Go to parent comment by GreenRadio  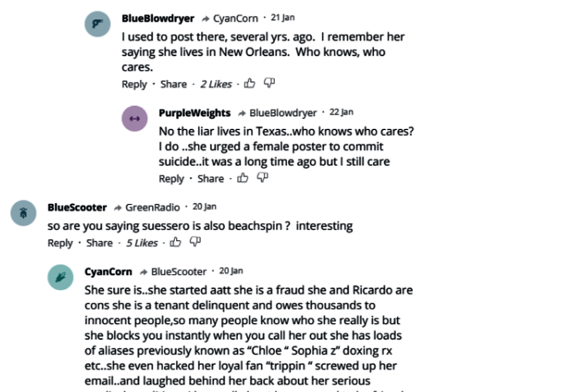152,207
